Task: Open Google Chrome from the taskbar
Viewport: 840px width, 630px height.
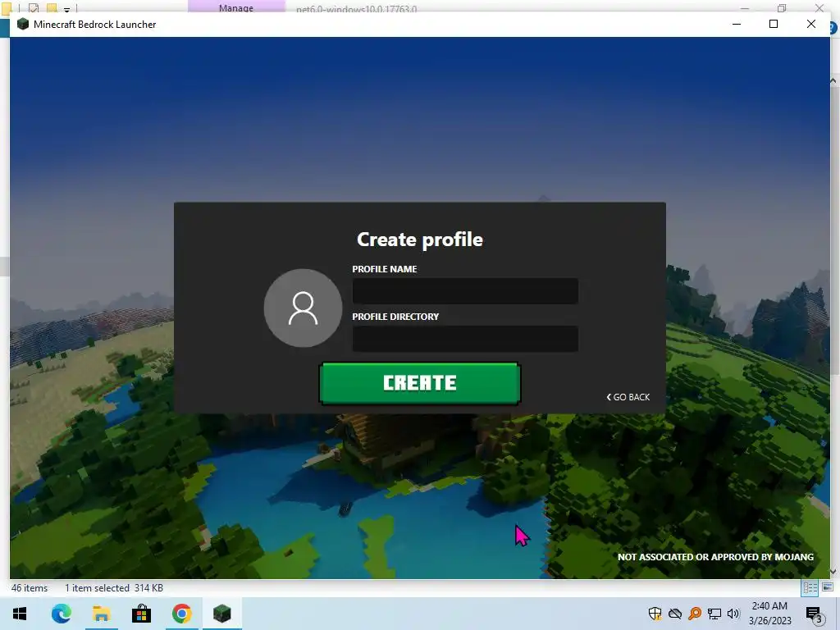Action: click(181, 614)
